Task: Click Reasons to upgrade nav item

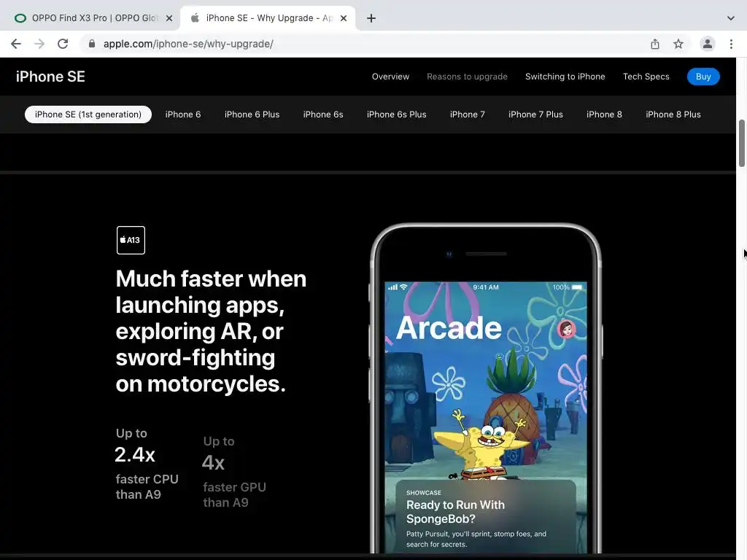Action: pos(467,77)
